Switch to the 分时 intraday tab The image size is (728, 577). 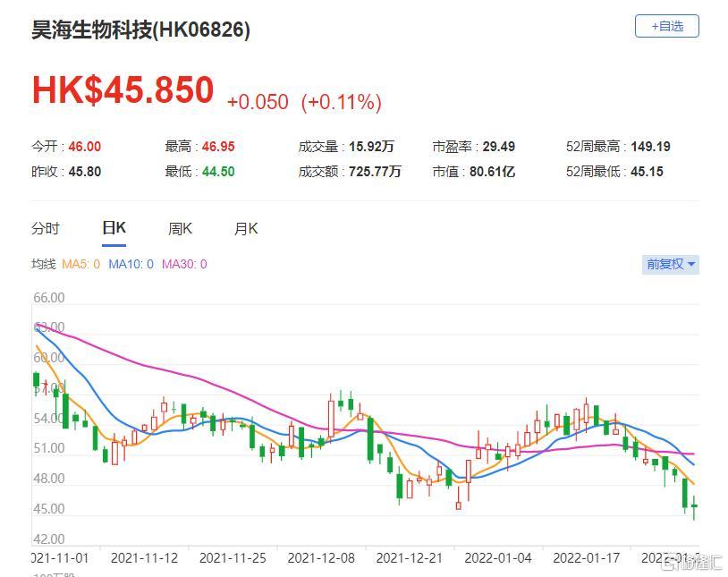tap(46, 229)
